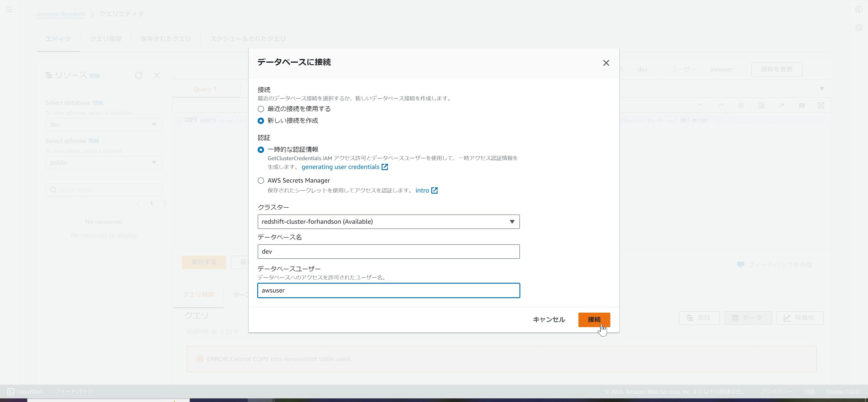This screenshot has width=868, height=402.
Task: Go to Amazon Redshift breadcrumb link
Action: click(x=60, y=14)
